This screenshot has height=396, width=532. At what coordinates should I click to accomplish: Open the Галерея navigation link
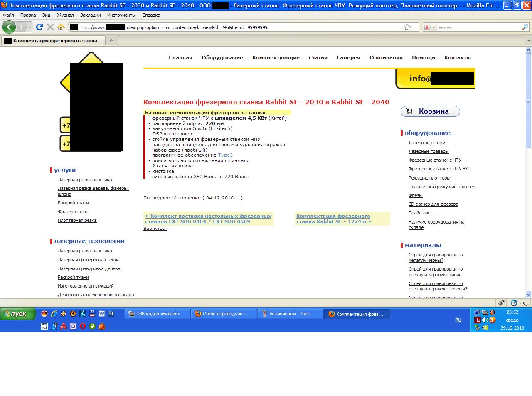348,58
